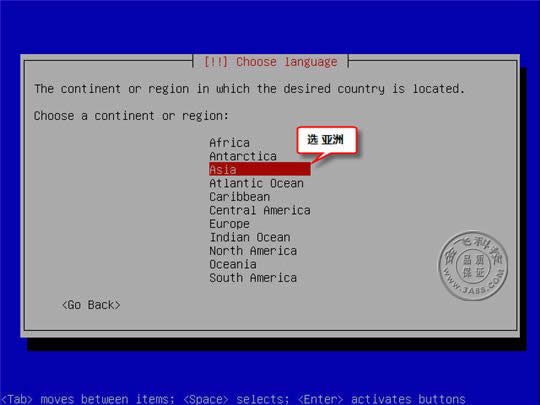Choose North America in the list
Screen dimensions: 540x405
click(x=253, y=251)
